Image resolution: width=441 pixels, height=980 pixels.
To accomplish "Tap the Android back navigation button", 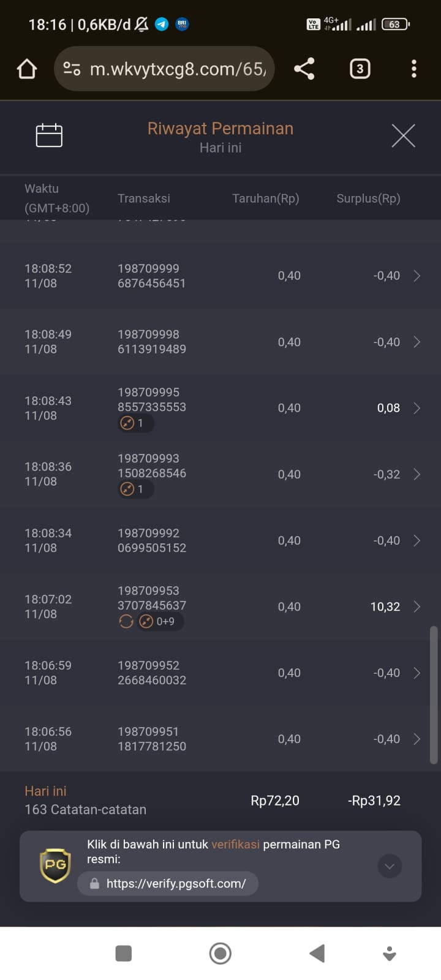I will coord(317,953).
